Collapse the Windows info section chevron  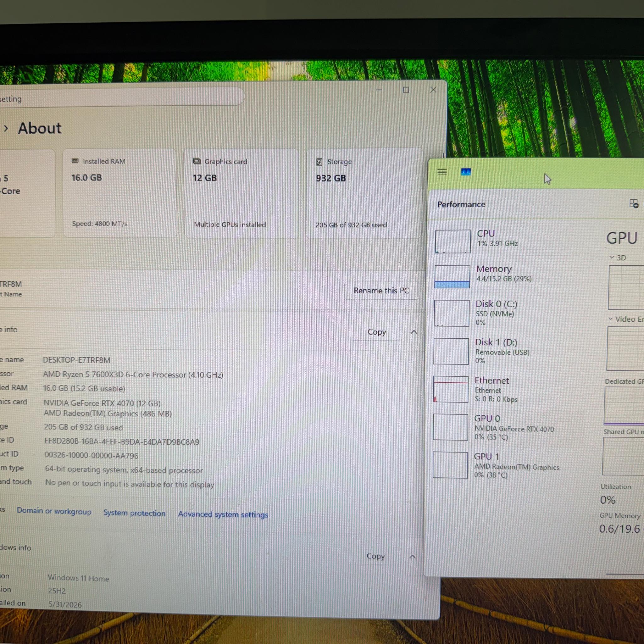412,557
